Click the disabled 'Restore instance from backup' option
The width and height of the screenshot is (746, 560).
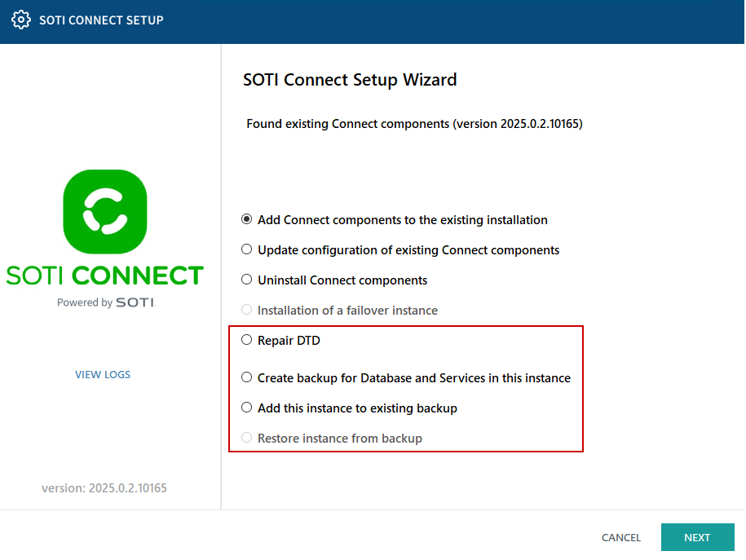[246, 438]
